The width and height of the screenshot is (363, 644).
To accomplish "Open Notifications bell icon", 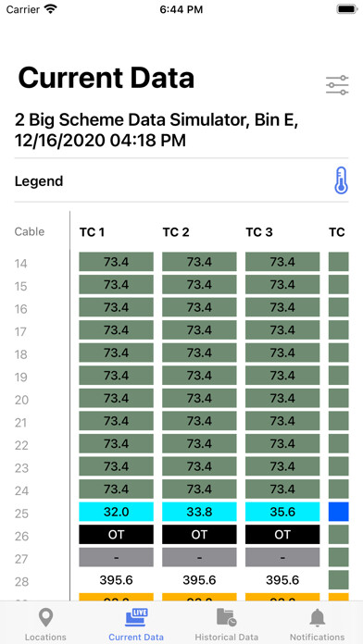I will point(317,617).
